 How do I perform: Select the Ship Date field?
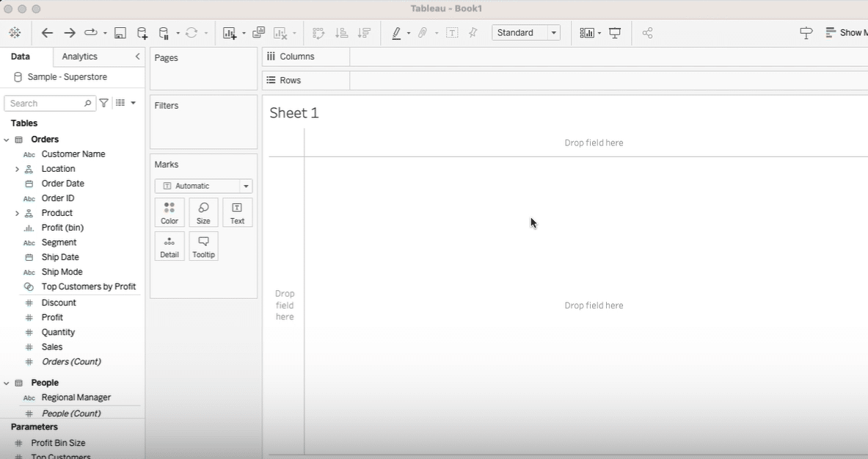coord(59,257)
